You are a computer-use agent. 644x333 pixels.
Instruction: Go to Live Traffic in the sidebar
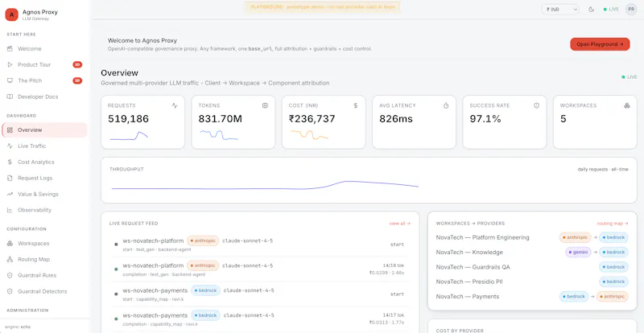[x=44, y=146]
